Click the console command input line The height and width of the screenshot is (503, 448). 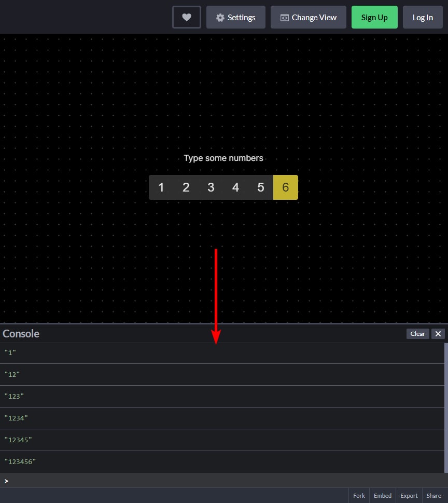224,481
